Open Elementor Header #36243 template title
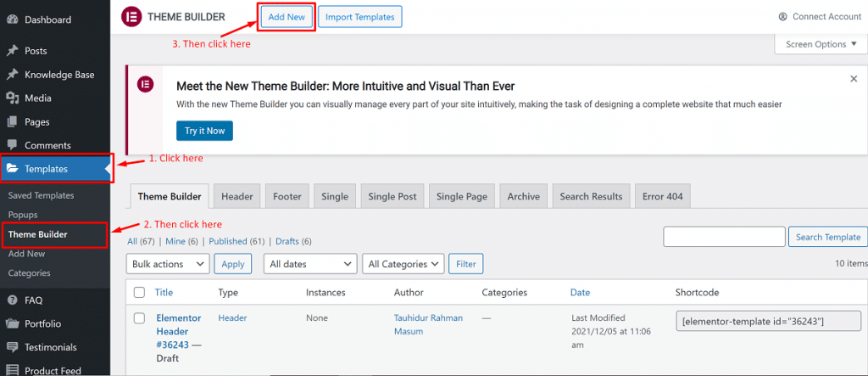Image resolution: width=868 pixels, height=376 pixels. [178, 331]
